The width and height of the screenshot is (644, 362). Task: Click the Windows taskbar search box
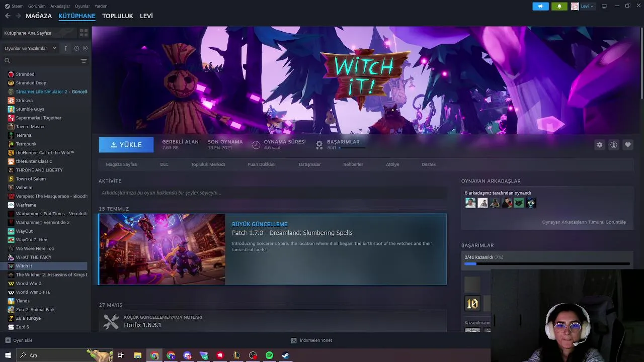(x=64, y=355)
